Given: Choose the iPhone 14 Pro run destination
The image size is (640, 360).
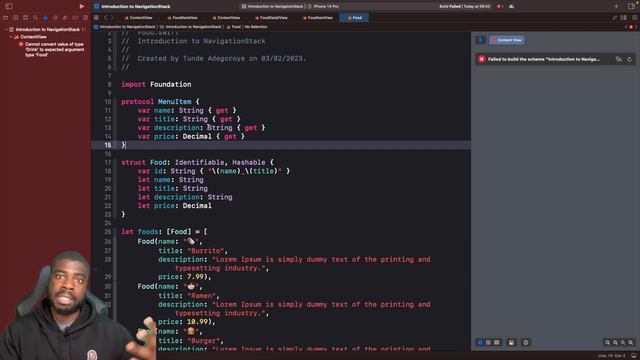Looking at the screenshot, I should coord(323,7).
